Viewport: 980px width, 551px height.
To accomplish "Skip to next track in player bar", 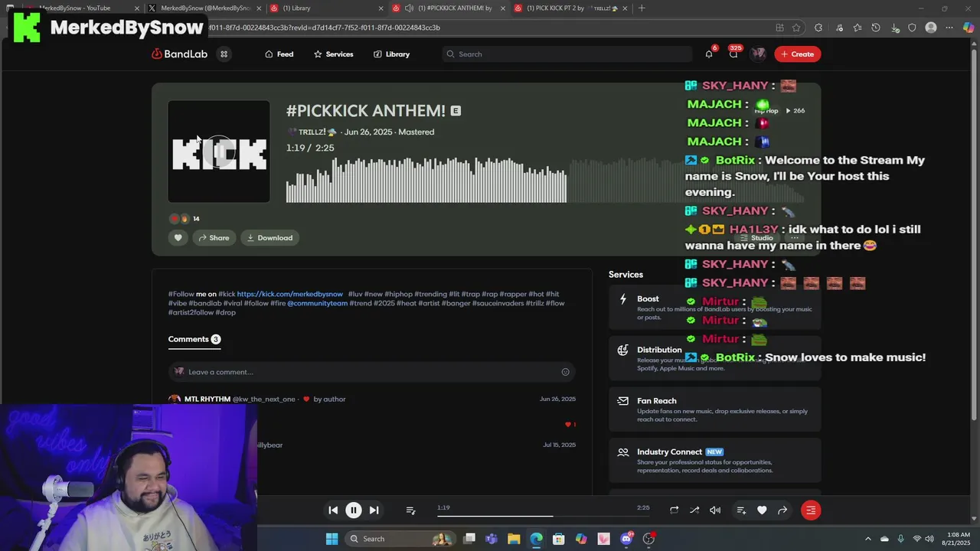I will (374, 510).
